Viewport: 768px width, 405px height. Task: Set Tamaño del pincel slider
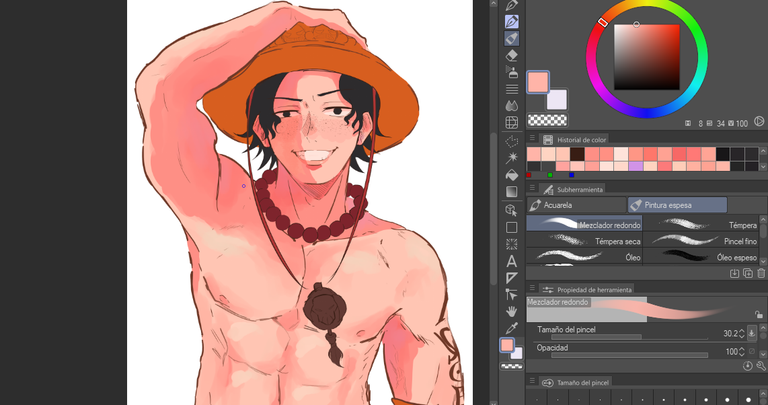[629, 337]
